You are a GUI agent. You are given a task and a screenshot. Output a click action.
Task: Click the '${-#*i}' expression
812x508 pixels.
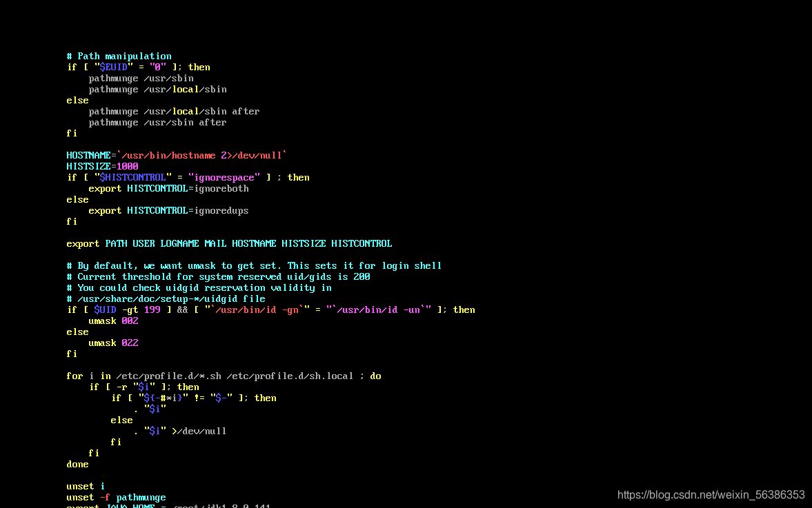pos(163,398)
